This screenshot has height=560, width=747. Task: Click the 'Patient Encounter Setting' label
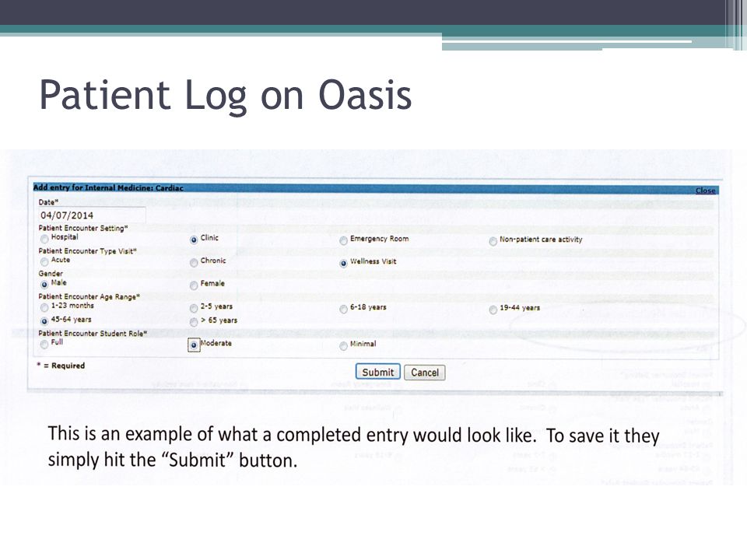tap(83, 228)
